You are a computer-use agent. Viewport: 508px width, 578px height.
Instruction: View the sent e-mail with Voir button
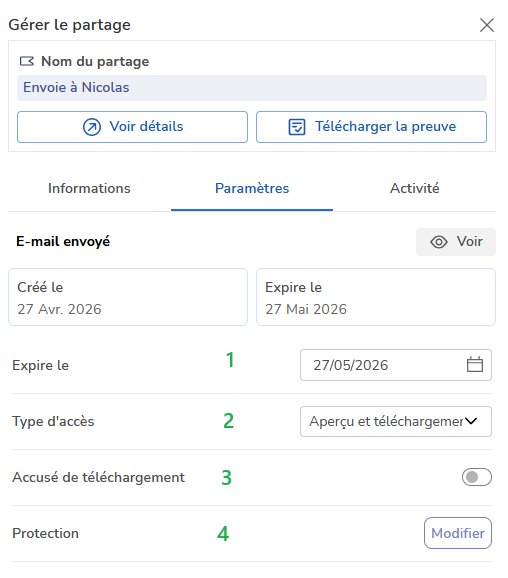(456, 242)
